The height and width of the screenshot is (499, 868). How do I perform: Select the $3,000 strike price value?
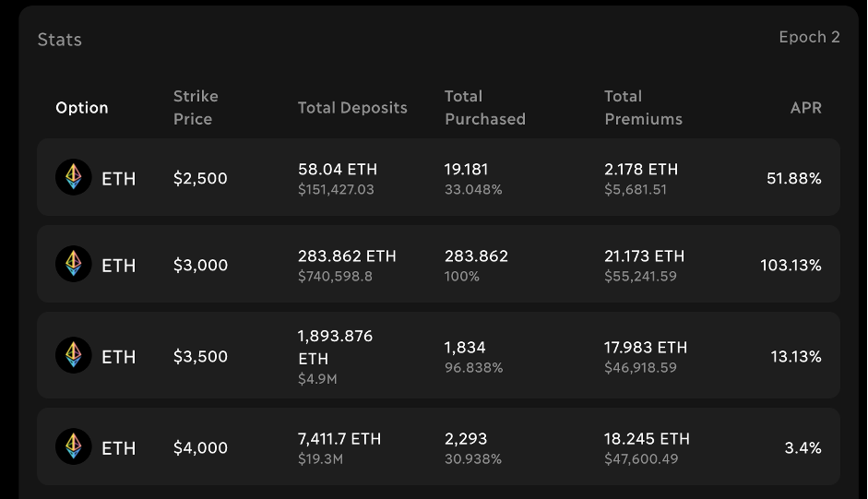(200, 265)
